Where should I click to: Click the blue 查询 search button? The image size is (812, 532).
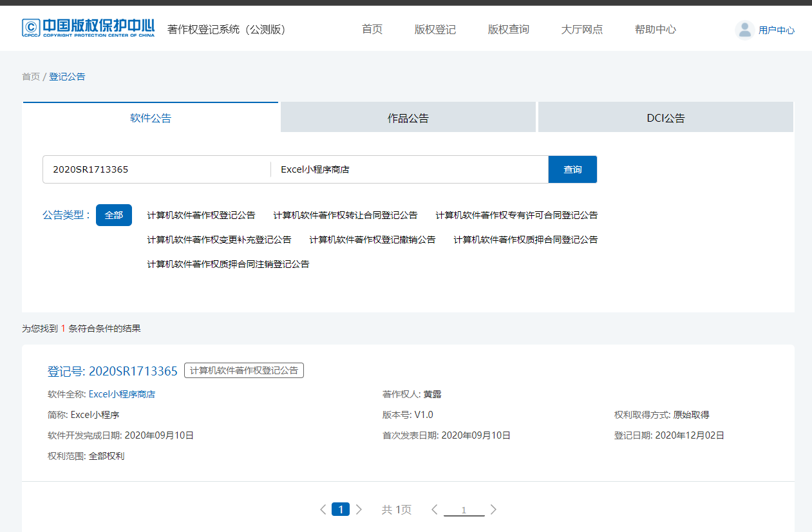[572, 169]
